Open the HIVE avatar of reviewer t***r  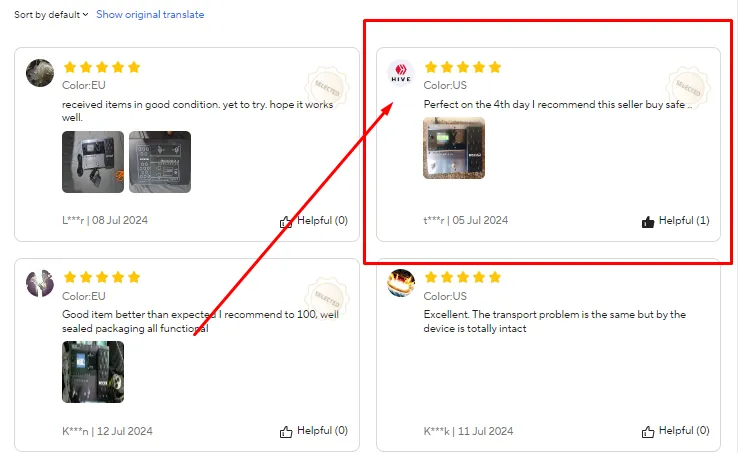[x=401, y=73]
